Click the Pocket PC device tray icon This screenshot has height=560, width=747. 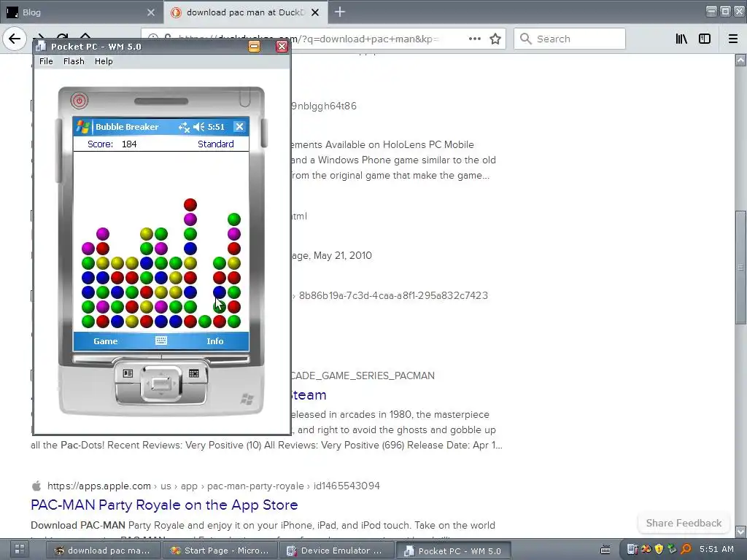632,550
